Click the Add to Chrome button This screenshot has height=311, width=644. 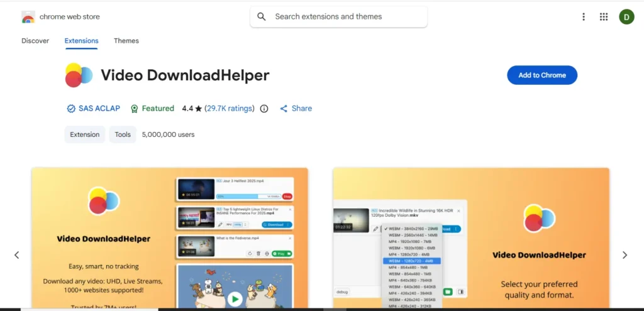tap(542, 75)
